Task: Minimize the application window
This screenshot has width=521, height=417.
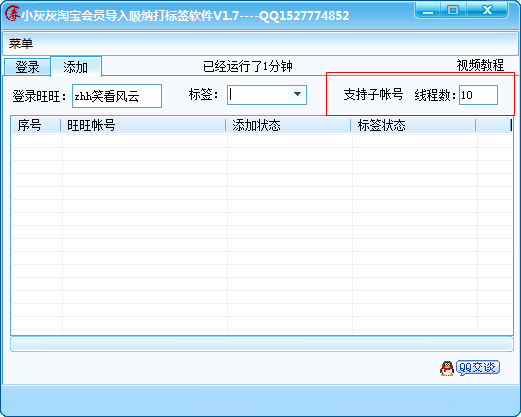Action: click(428, 10)
